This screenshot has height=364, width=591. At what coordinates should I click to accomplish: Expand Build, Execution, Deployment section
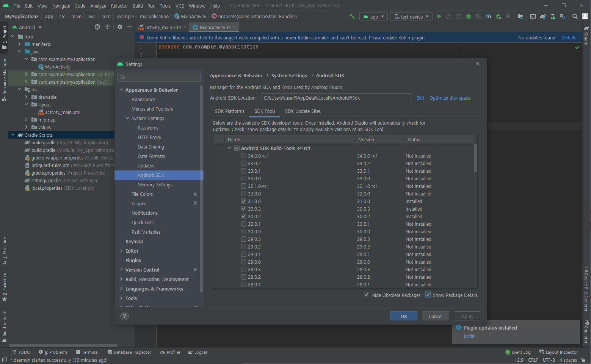tap(121, 279)
